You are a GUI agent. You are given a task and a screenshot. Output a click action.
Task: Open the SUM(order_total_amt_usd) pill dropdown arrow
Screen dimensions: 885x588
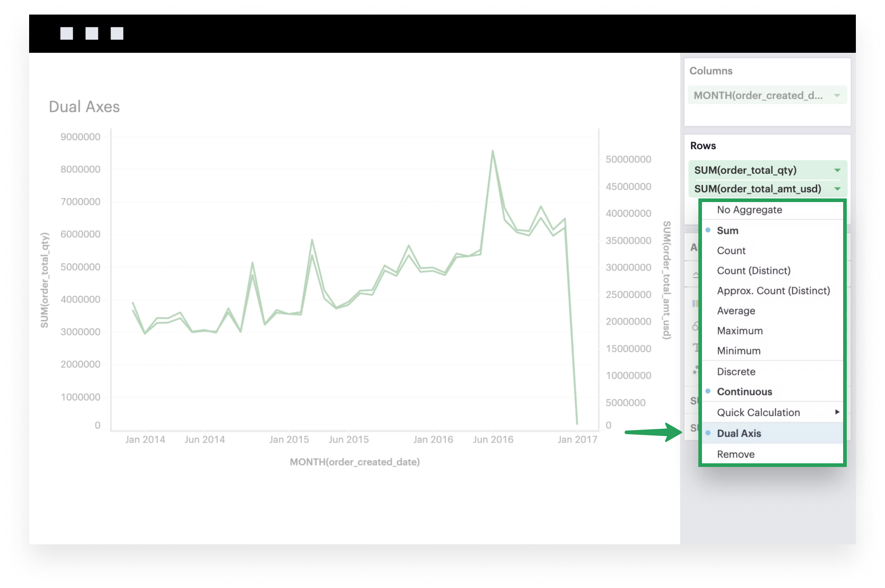837,189
